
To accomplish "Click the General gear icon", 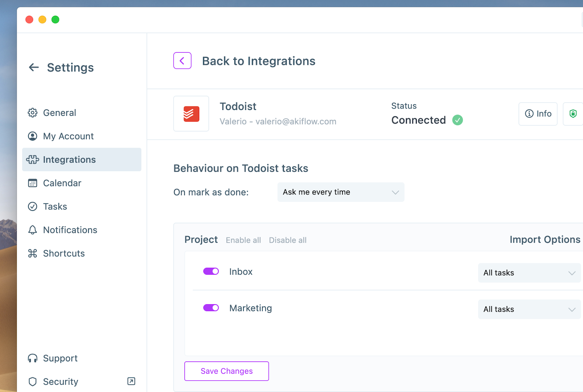I will [x=33, y=113].
